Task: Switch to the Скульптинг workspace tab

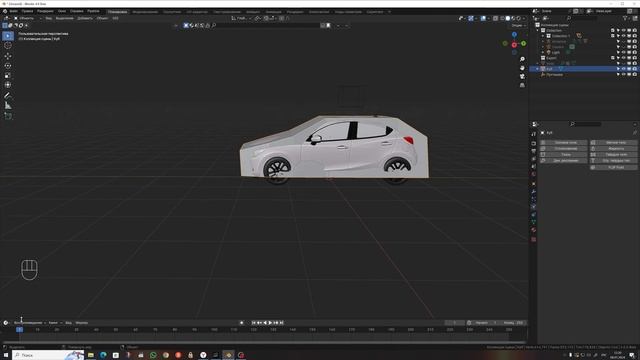Action: click(x=172, y=12)
